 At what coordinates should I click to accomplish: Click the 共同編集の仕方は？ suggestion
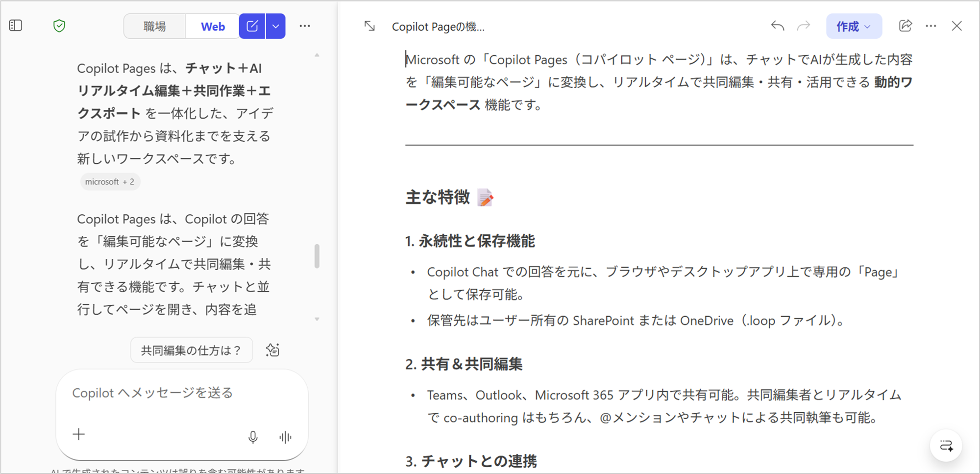click(192, 350)
